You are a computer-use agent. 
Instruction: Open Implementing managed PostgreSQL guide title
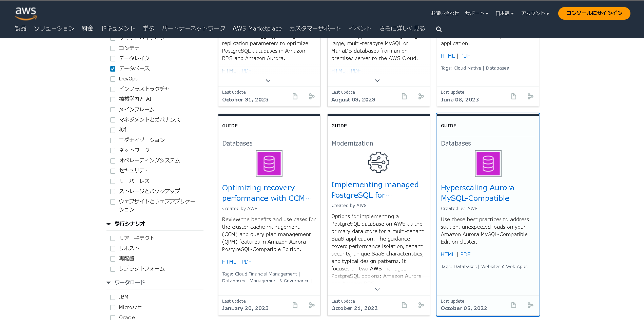coord(375,190)
